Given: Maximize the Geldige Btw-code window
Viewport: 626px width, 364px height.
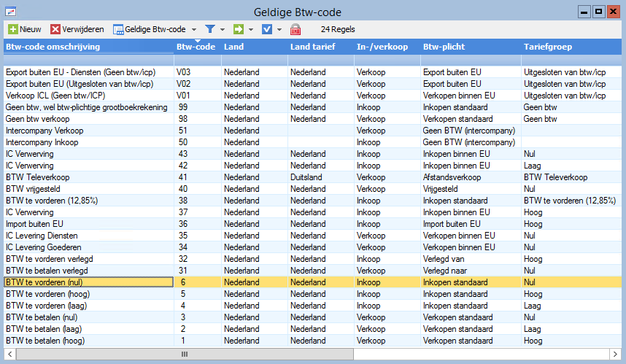Looking at the screenshot, I should tap(598, 12).
